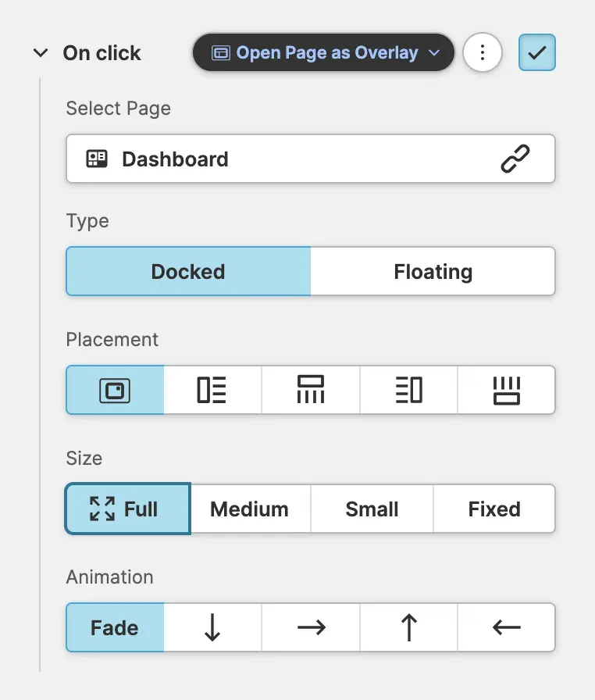Set overlay size to Medium
Image resolution: width=595 pixels, height=700 pixels.
pos(250,509)
